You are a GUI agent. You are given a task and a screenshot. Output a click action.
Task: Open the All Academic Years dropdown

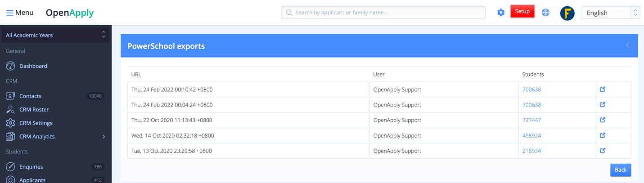click(x=55, y=35)
